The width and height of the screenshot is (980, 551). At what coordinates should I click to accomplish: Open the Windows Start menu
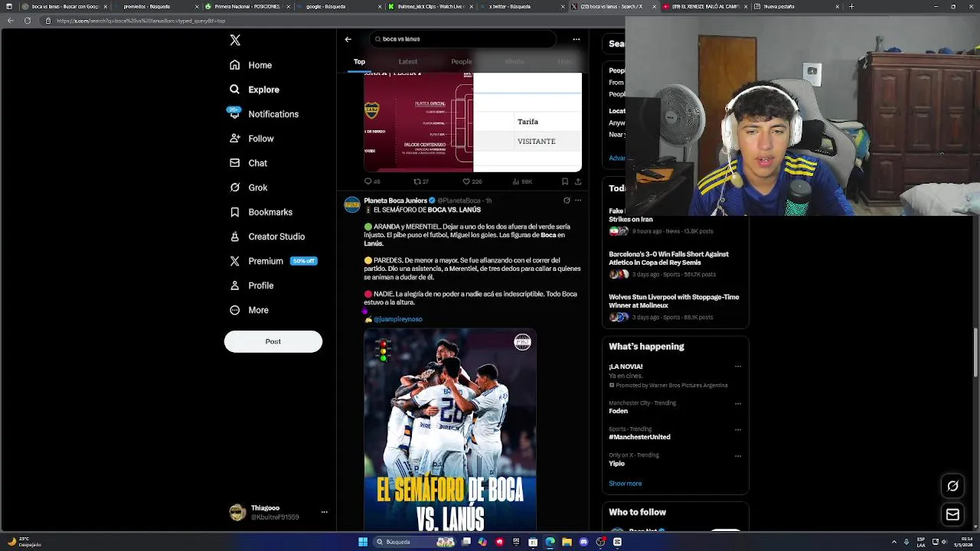(363, 542)
